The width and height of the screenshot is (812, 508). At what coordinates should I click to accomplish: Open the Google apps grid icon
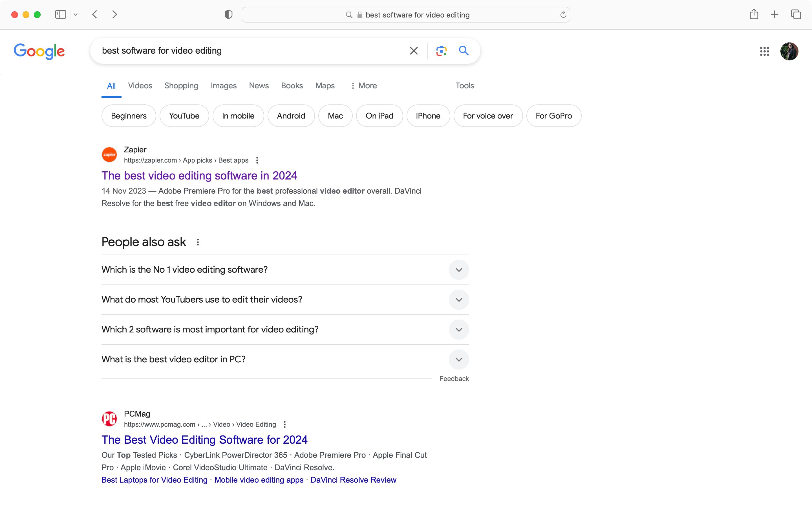(x=764, y=51)
